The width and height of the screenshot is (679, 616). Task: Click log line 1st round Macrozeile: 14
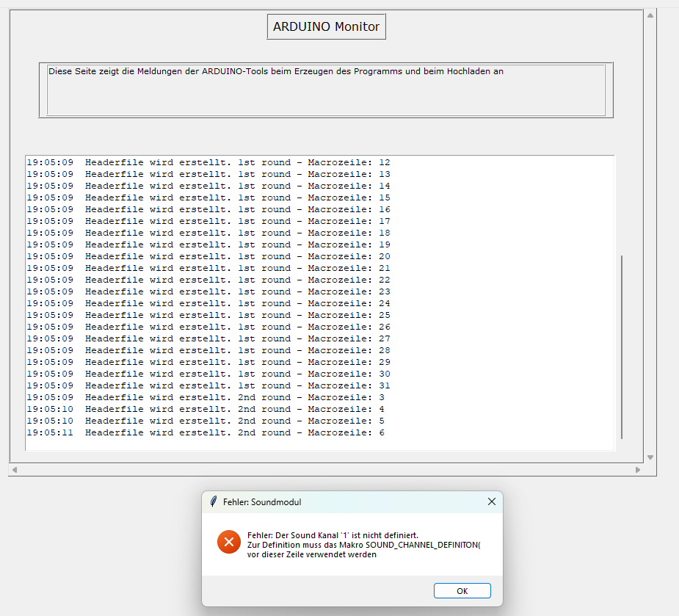click(x=208, y=186)
